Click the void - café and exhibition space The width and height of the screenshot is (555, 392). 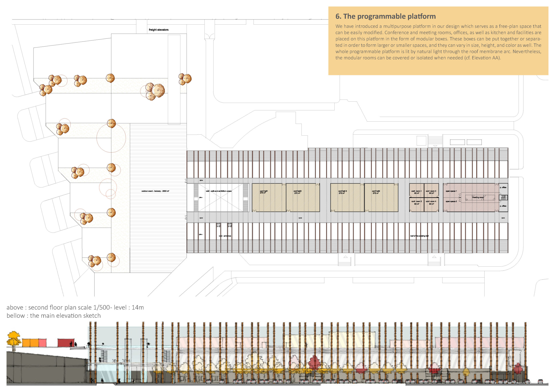tap(218, 191)
